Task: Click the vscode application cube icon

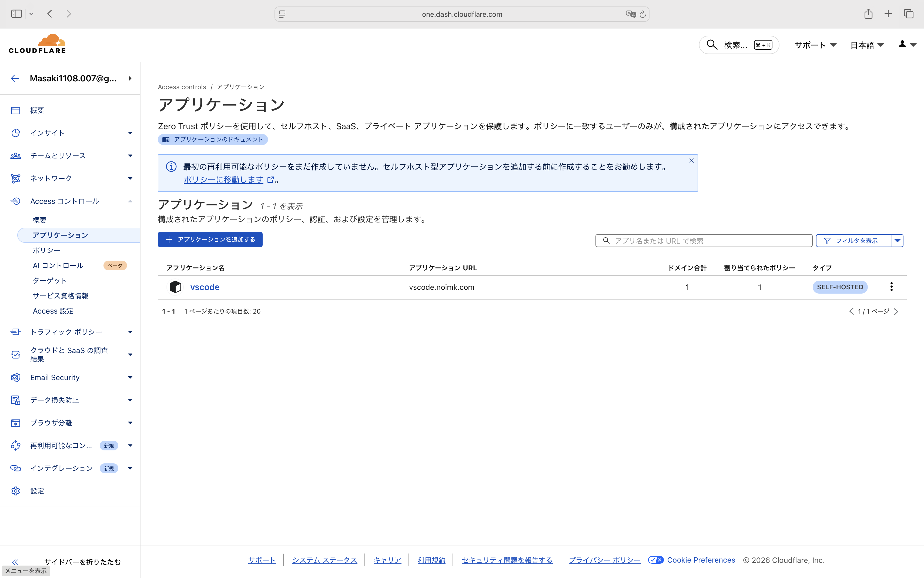Action: click(x=176, y=287)
